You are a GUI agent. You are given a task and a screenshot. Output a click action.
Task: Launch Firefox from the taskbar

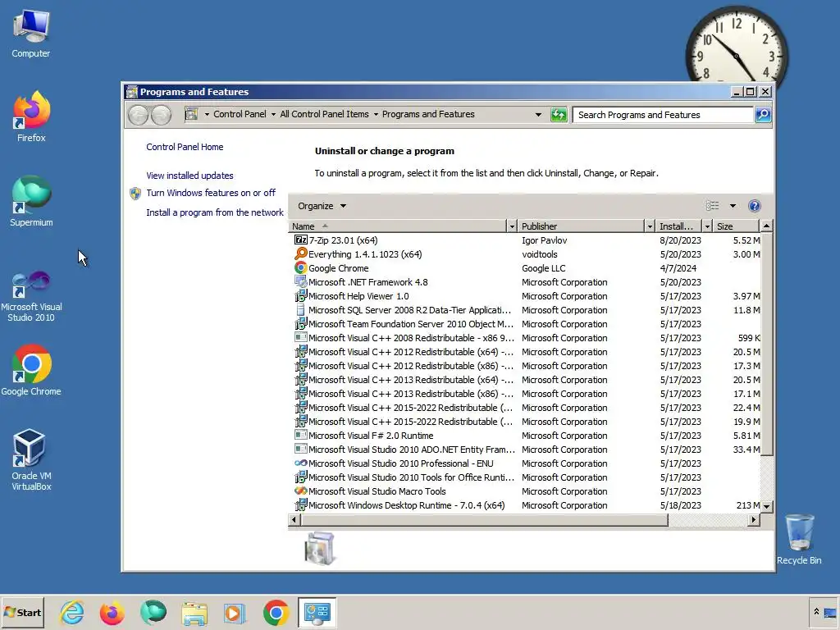point(112,612)
